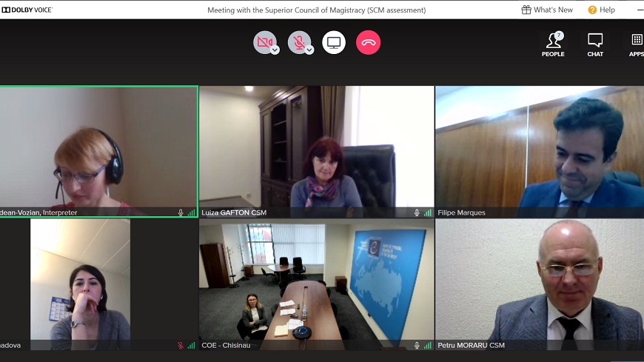Click the Dolby Voice logo
Viewport: 644px width, 362px height.
tap(27, 10)
